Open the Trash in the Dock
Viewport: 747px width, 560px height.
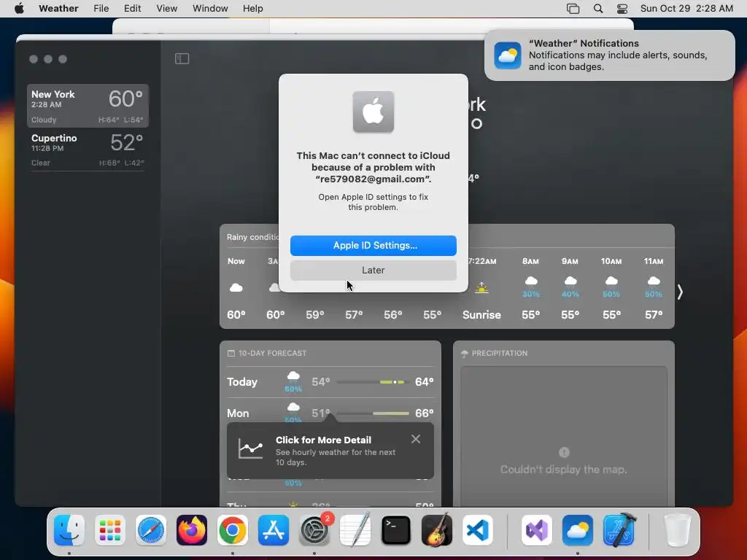[x=678, y=530]
